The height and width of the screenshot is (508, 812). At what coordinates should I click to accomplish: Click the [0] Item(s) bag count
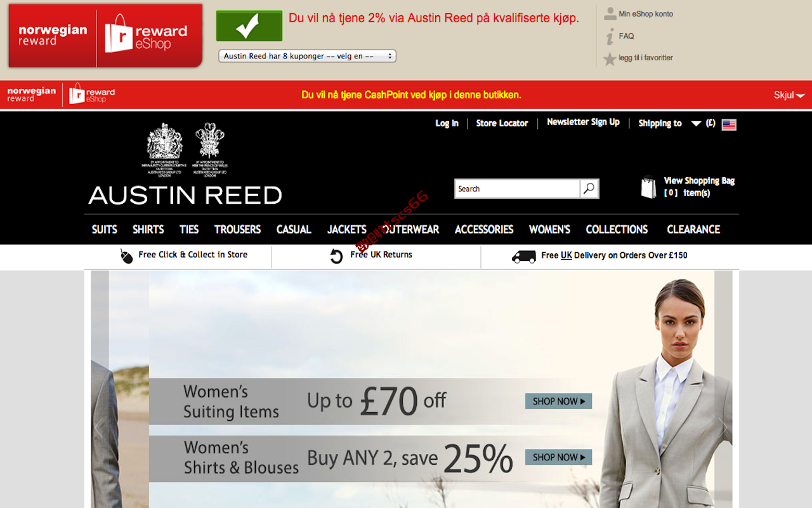coord(687,193)
